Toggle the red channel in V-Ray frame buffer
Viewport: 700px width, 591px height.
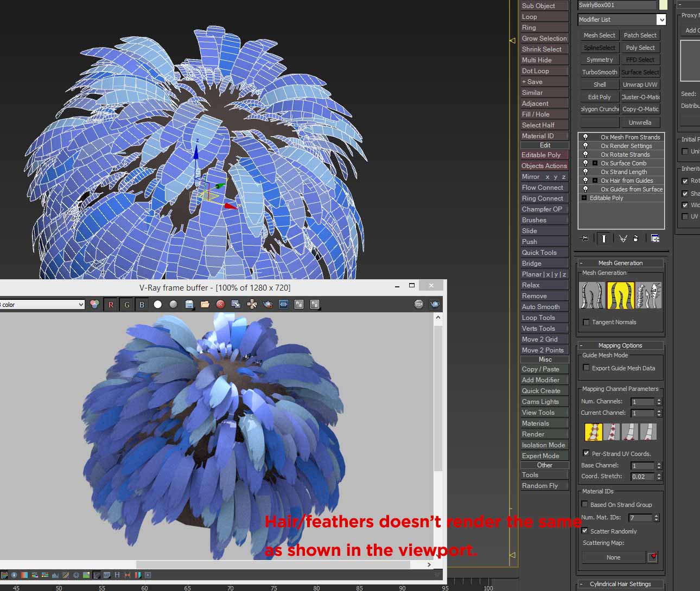[111, 305]
